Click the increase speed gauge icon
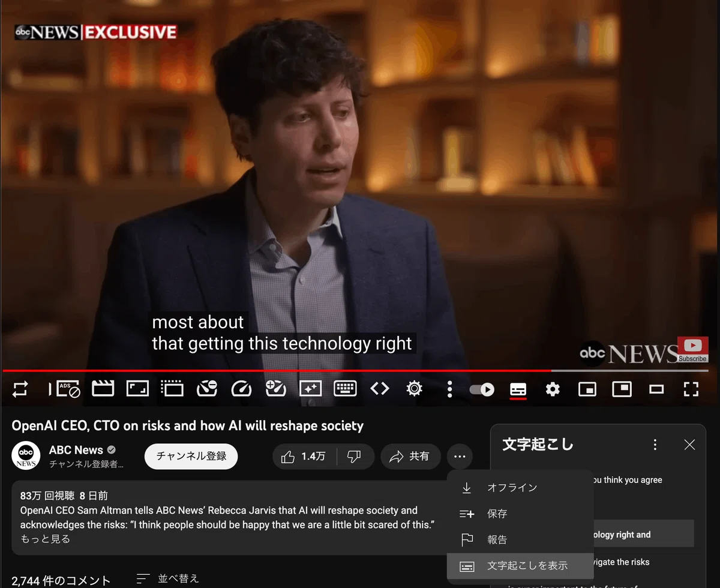This screenshot has height=588, width=720. (x=275, y=389)
